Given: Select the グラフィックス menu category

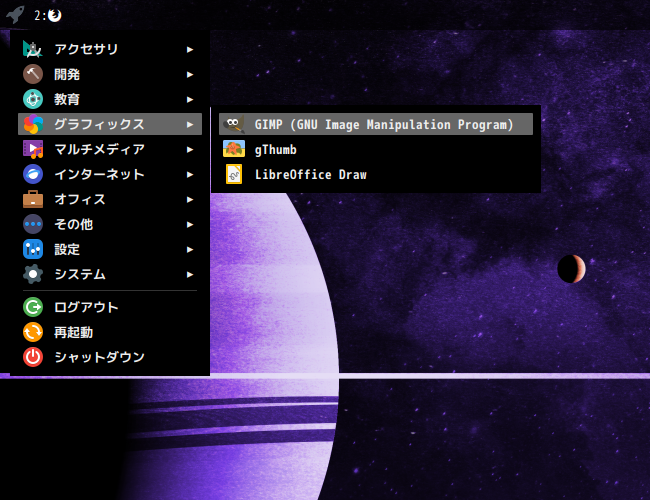Looking at the screenshot, I should pyautogui.click(x=110, y=124).
